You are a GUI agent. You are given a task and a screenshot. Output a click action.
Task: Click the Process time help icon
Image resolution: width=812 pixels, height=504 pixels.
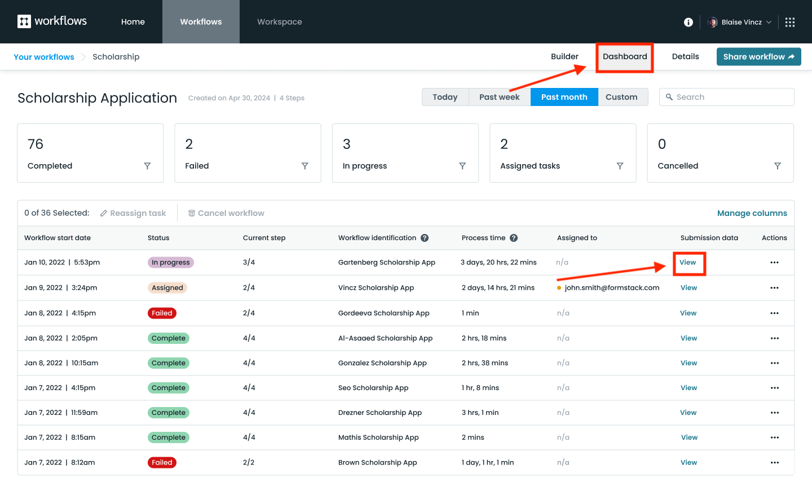coord(514,238)
